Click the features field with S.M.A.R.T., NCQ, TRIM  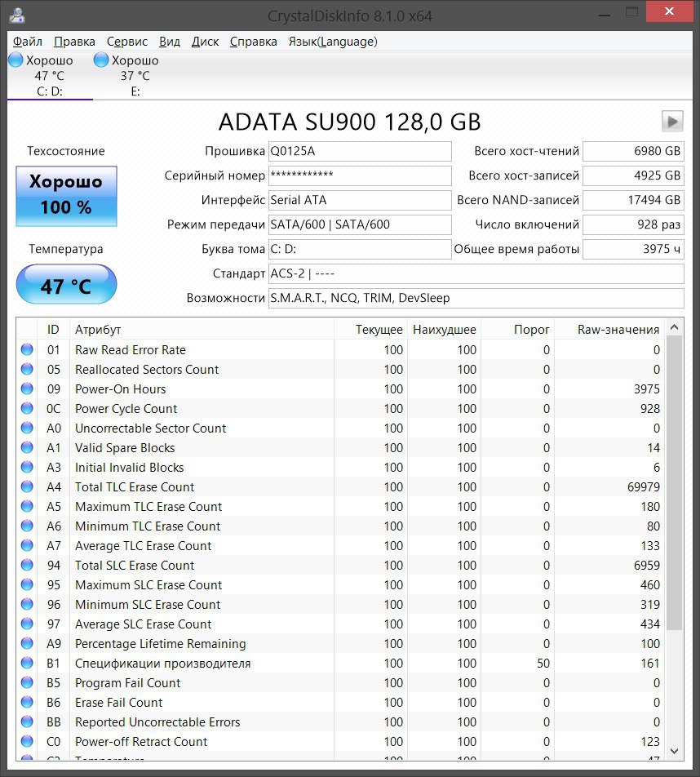(476, 299)
